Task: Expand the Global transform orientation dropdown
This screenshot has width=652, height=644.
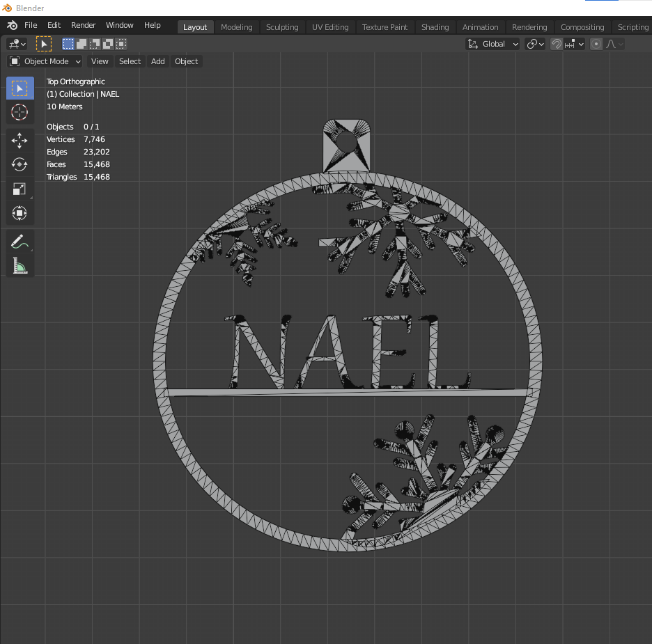Action: [492, 44]
